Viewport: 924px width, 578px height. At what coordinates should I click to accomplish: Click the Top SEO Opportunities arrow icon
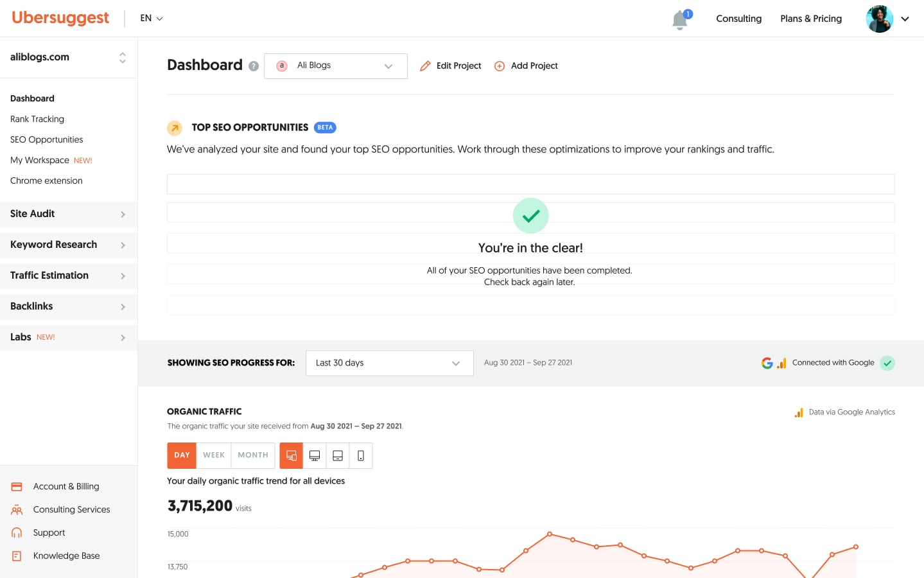tap(175, 128)
